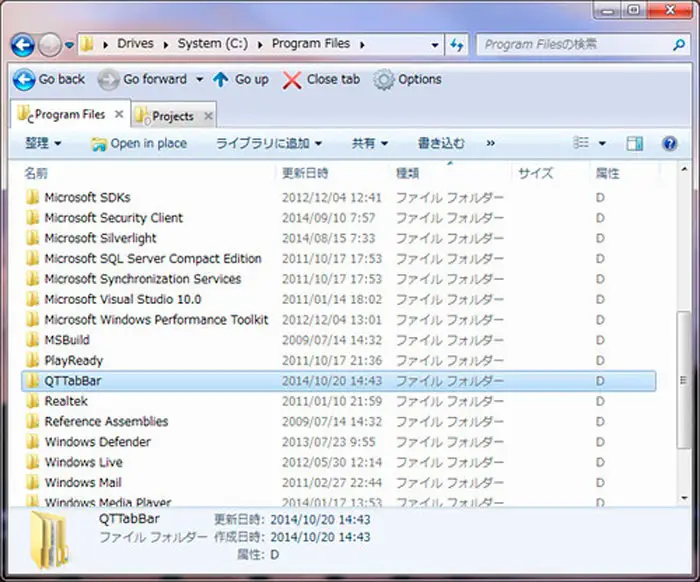Select the Microsoft SDKs folder

88,197
